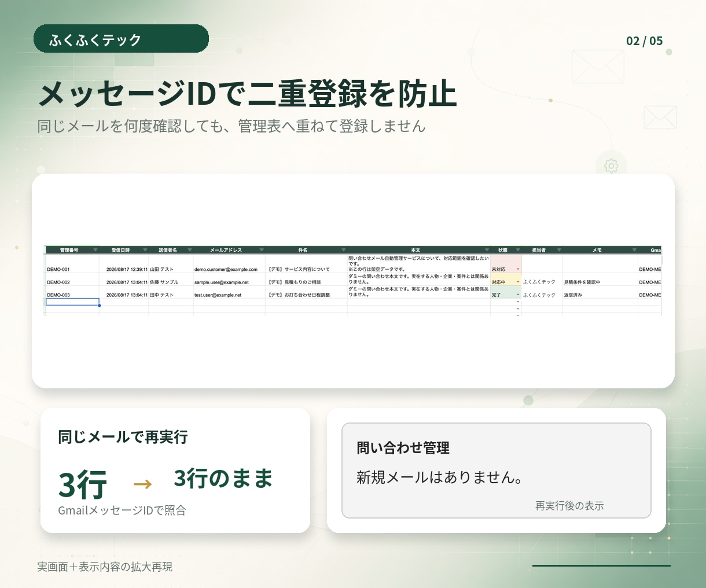Viewport: 706px width, 588px height.
Task: Click the 3行のまま result text
Action: point(223,479)
